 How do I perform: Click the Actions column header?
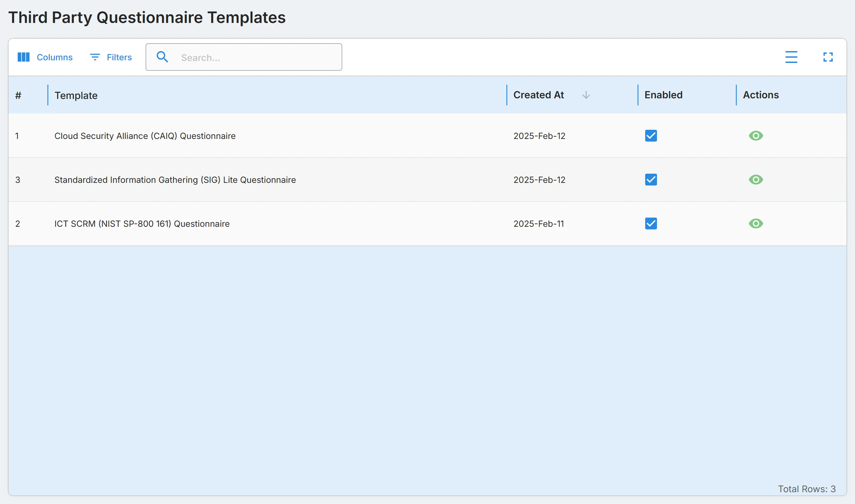click(761, 95)
